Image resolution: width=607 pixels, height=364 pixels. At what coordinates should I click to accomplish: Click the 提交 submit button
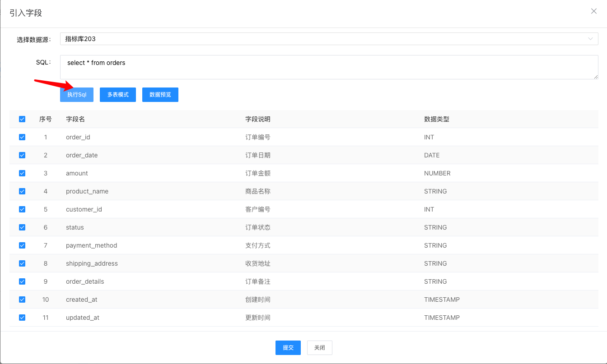(288, 348)
